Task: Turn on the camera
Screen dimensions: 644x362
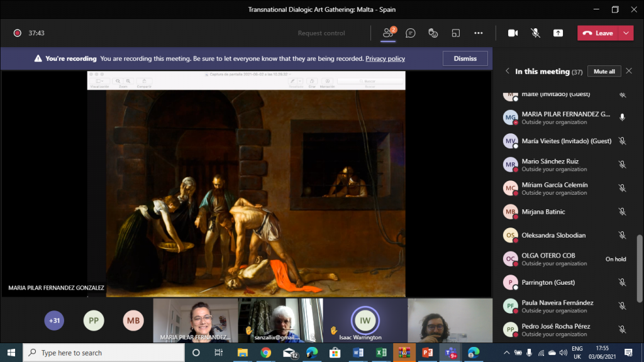Action: (x=513, y=33)
